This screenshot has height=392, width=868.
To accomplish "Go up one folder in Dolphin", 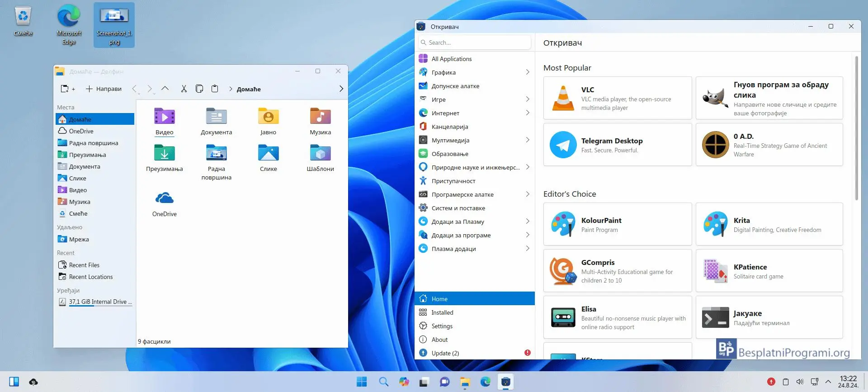I will pyautogui.click(x=165, y=89).
